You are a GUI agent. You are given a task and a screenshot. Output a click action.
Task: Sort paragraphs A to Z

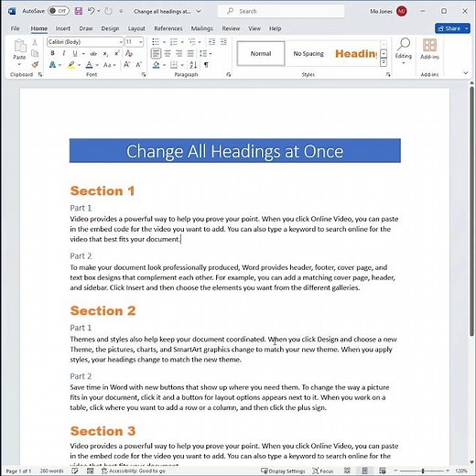(x=193, y=65)
